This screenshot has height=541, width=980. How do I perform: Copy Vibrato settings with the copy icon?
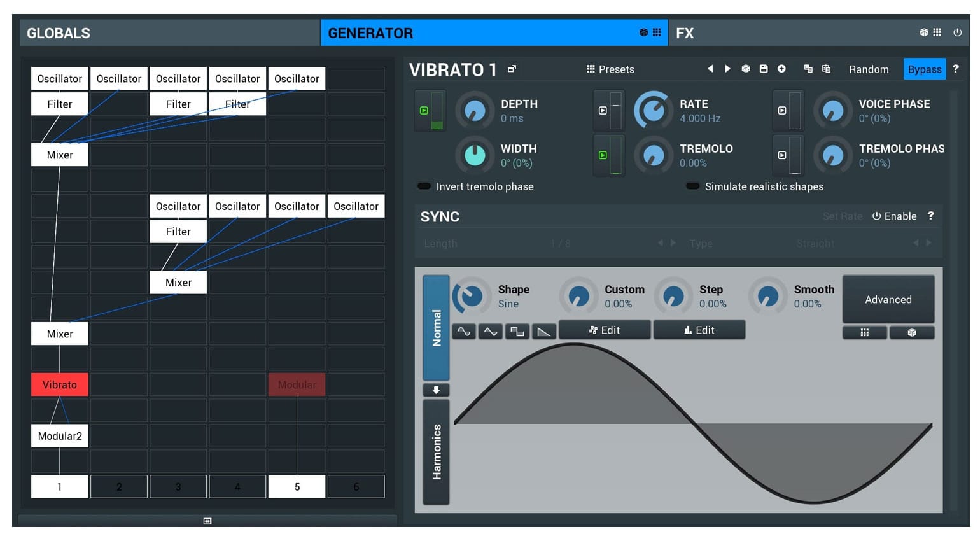tap(809, 69)
